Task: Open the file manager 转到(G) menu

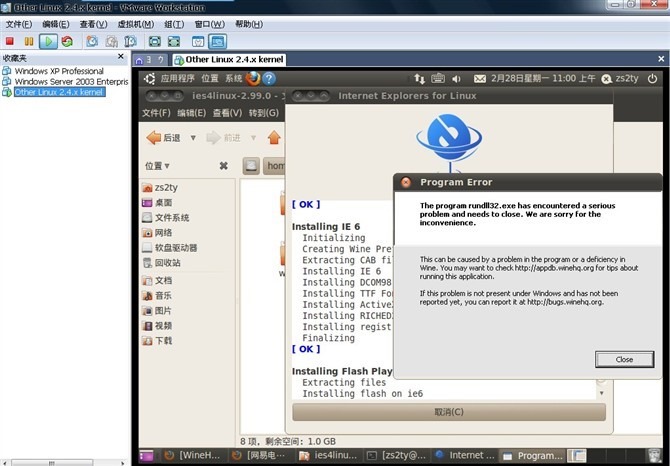Action: coord(264,113)
